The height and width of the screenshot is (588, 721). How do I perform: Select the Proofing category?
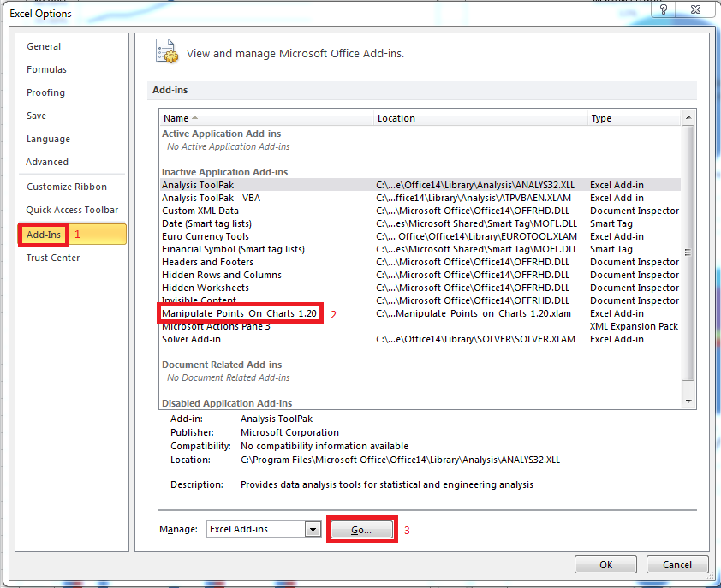(x=45, y=92)
